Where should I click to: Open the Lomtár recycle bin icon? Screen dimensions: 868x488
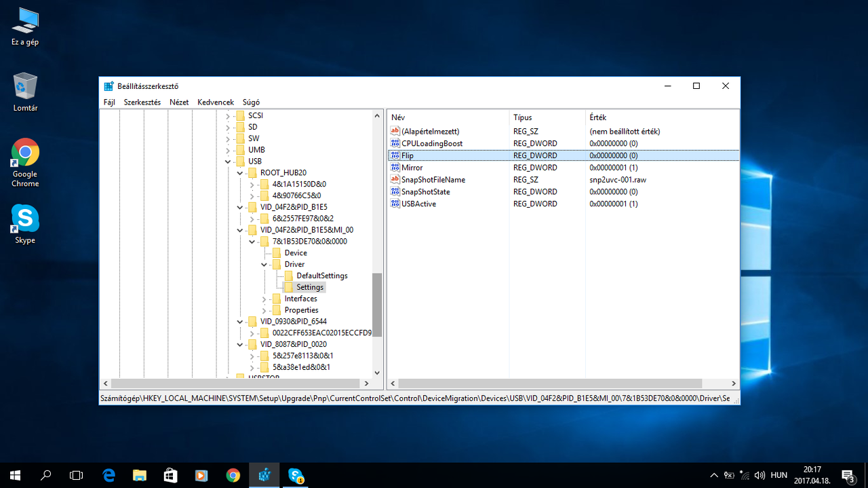[x=25, y=93]
